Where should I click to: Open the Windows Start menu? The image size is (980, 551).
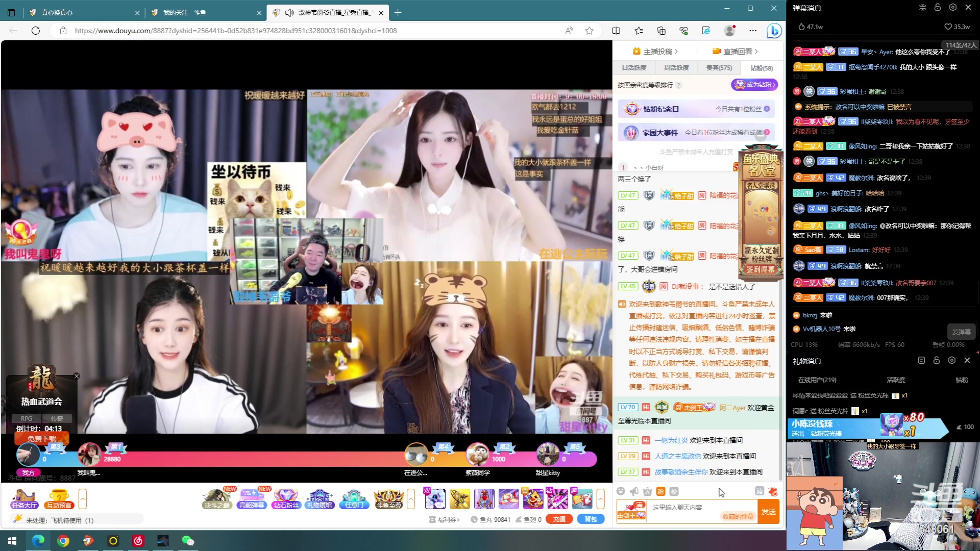click(12, 541)
